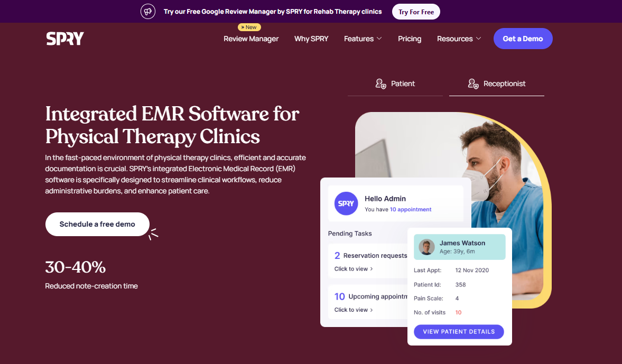Open the Pricing menu item
Image resolution: width=622 pixels, height=364 pixels.
click(x=410, y=39)
